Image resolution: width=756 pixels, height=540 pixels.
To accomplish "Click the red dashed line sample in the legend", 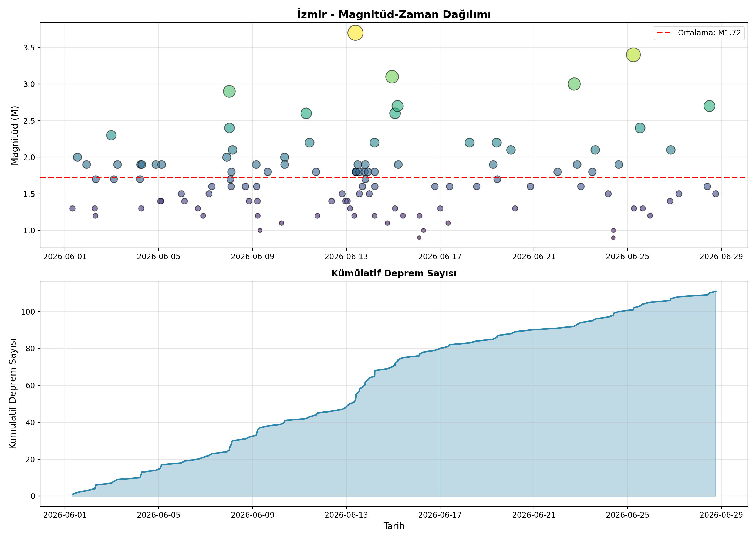I will click(664, 33).
